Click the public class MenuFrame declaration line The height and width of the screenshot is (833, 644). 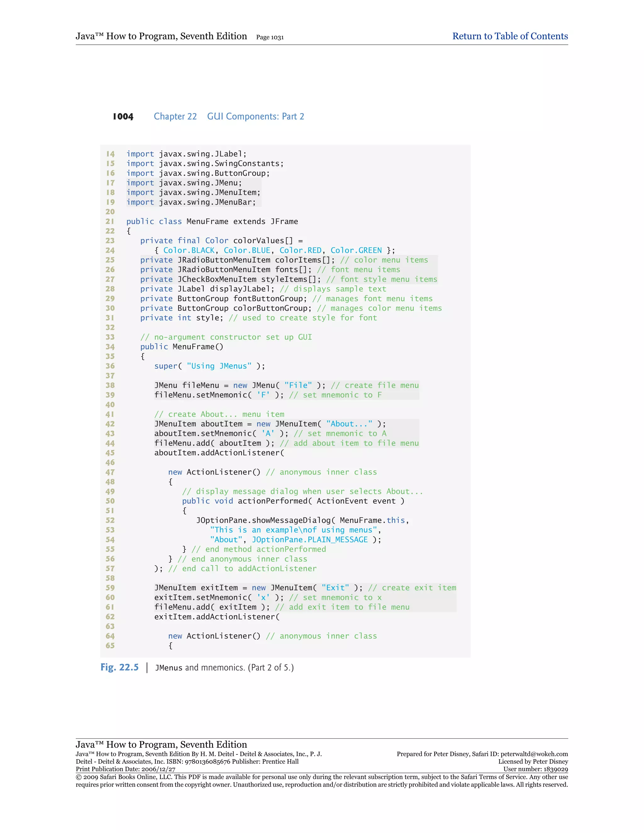click(212, 222)
